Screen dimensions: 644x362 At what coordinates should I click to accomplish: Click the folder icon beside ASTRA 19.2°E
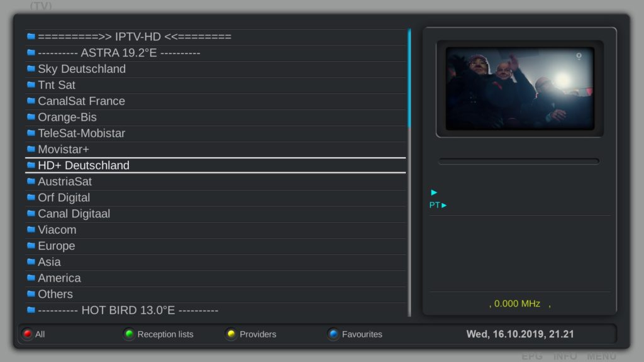click(x=31, y=53)
